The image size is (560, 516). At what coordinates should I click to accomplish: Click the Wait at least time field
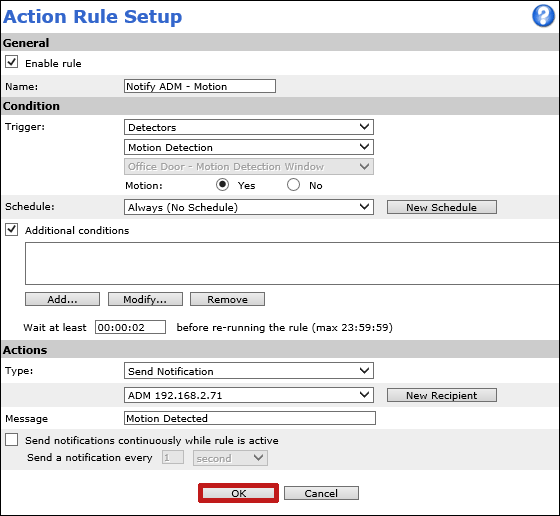[130, 327]
